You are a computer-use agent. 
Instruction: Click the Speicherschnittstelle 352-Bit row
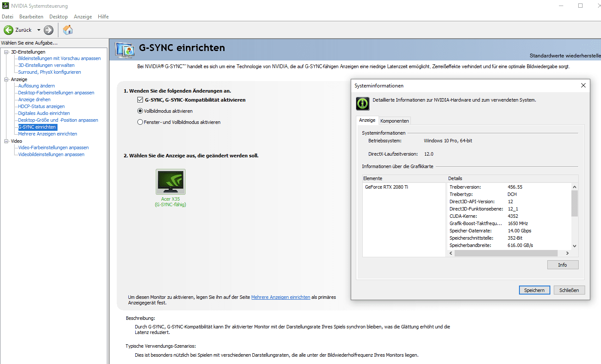[510, 238]
